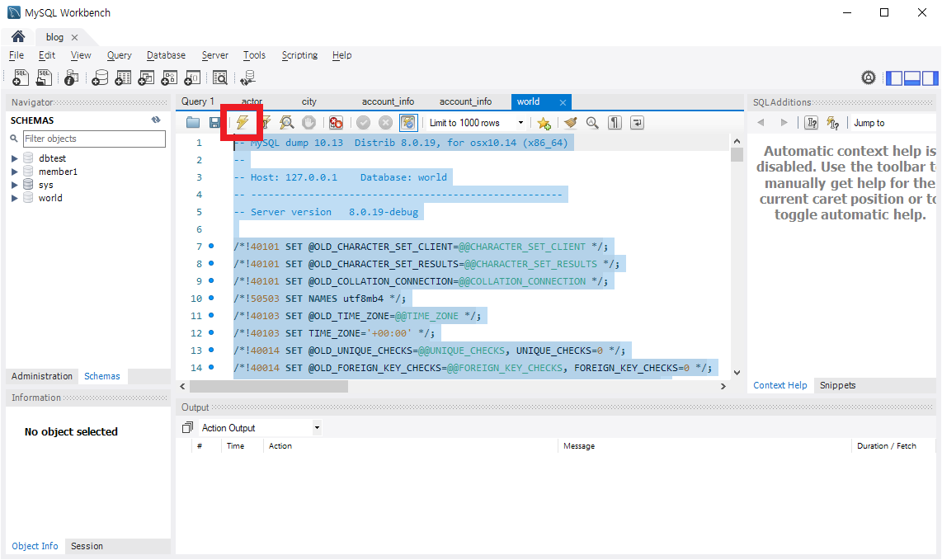
Task: Switch to the Query 1 tab
Action: click(198, 101)
